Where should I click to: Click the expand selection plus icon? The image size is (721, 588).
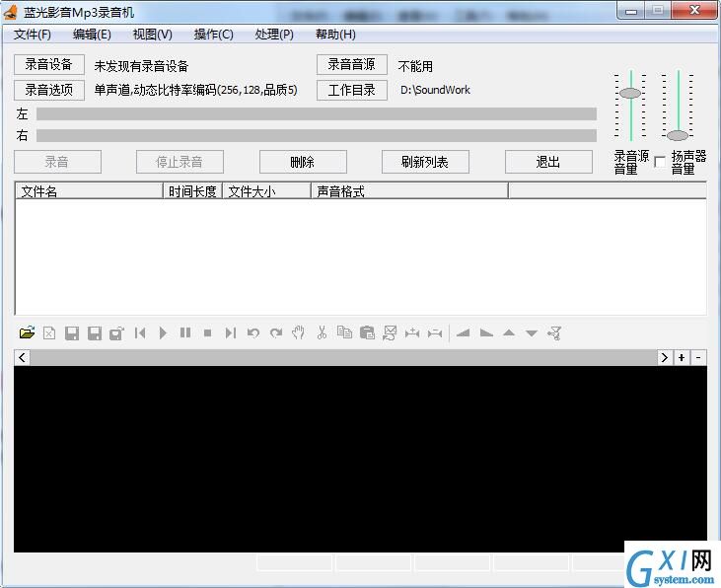[412, 332]
